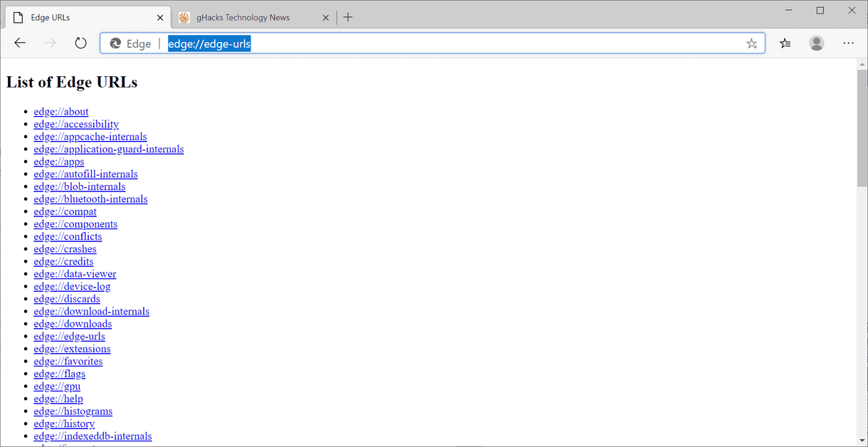Open the edge://histograms link

point(73,411)
